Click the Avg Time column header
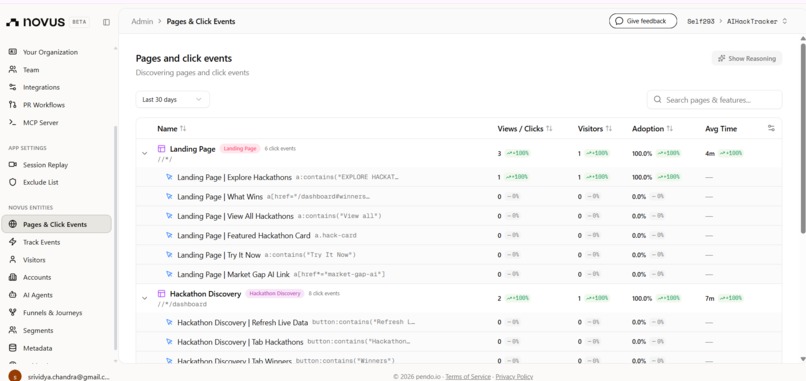 pyautogui.click(x=721, y=129)
